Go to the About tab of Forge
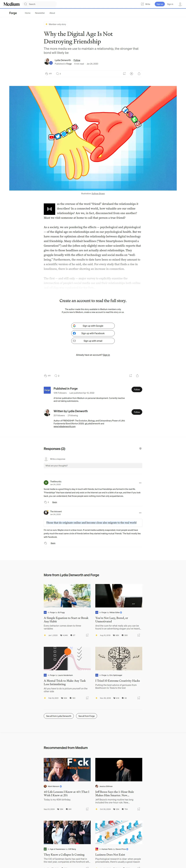Screen dimensions: 186x868 pyautogui.click(x=52, y=13)
